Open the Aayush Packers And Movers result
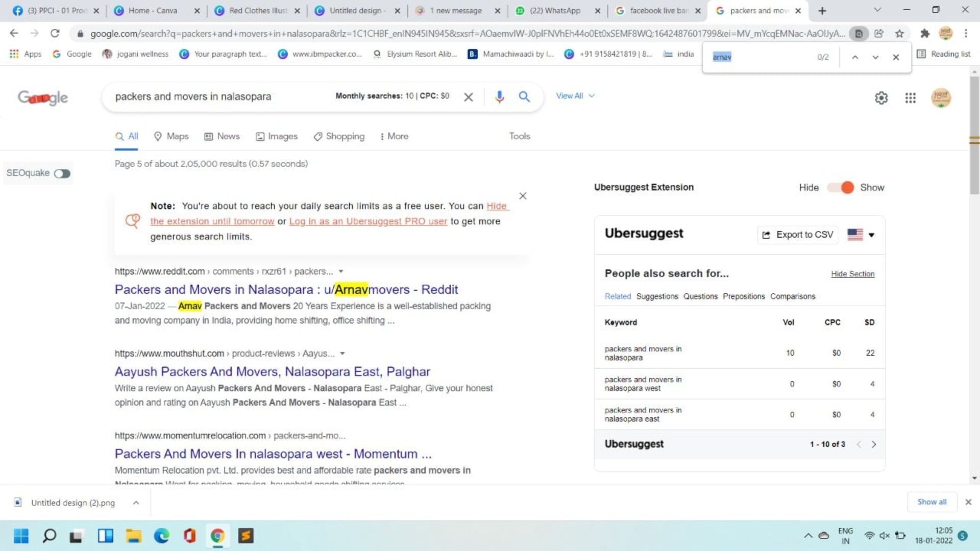980x551 pixels. click(272, 371)
